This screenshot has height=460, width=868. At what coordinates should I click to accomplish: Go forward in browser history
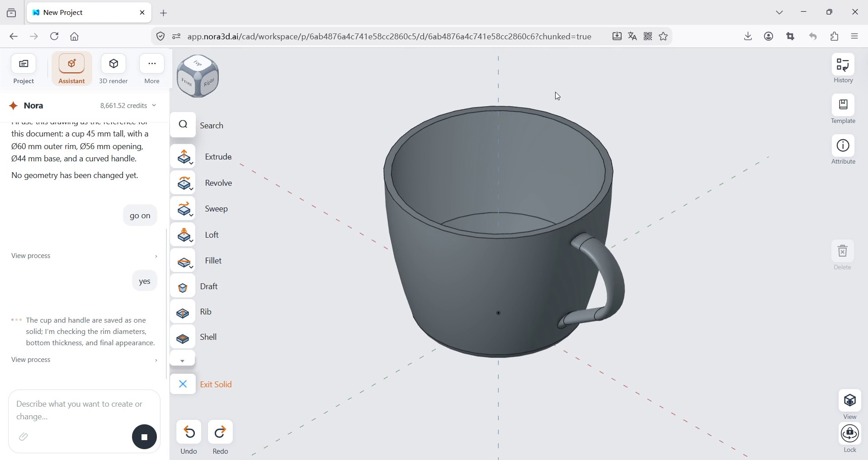point(34,37)
